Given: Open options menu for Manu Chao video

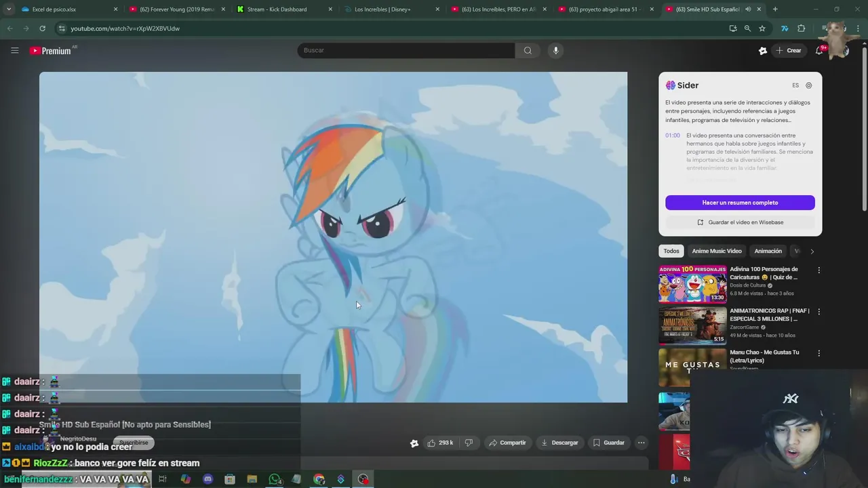Looking at the screenshot, I should point(818,353).
